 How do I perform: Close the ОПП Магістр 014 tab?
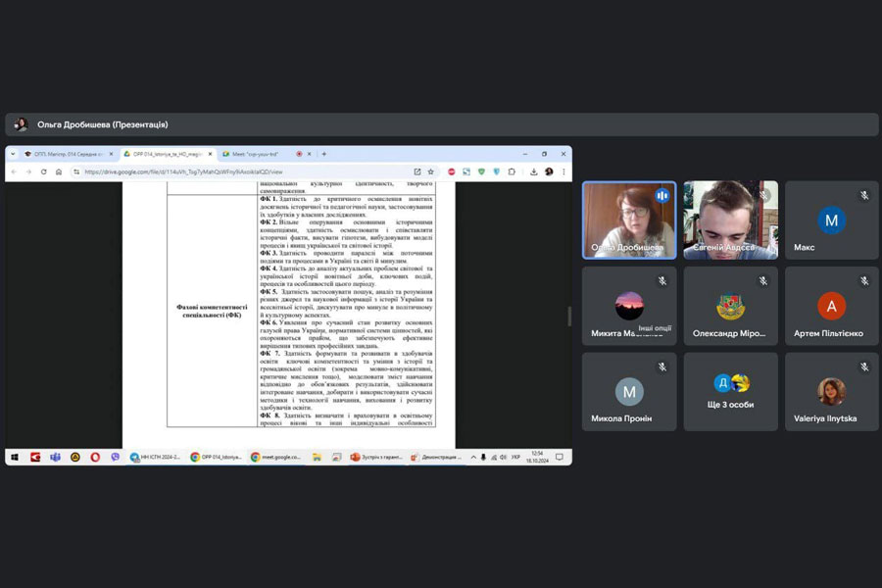coord(111,154)
